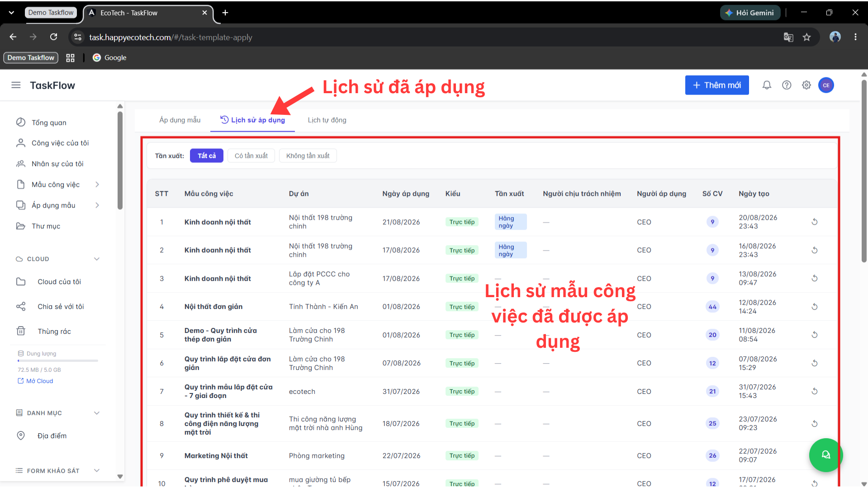Open Nhân sự của tôi
The width and height of the screenshot is (868, 488).
(57, 164)
